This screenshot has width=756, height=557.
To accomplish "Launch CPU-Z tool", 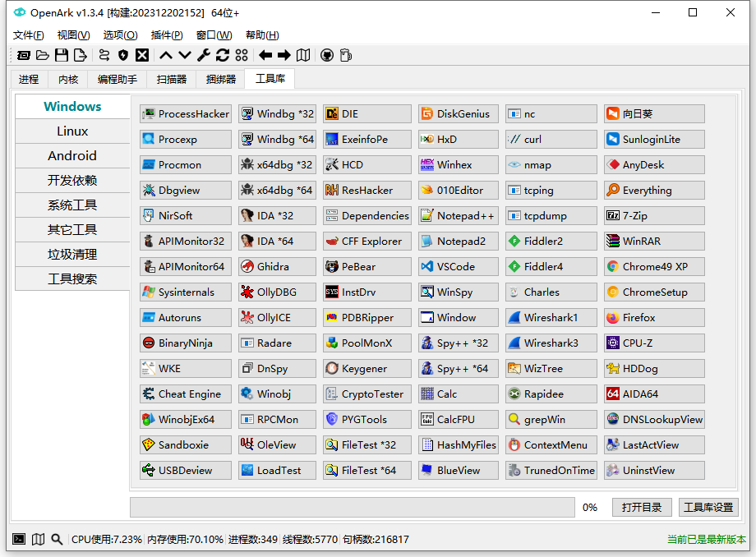I will click(654, 343).
